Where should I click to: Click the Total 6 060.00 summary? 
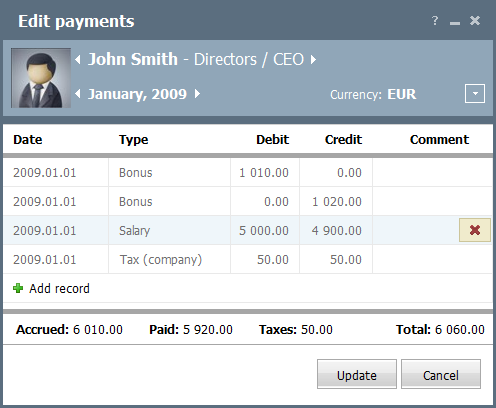(440, 330)
